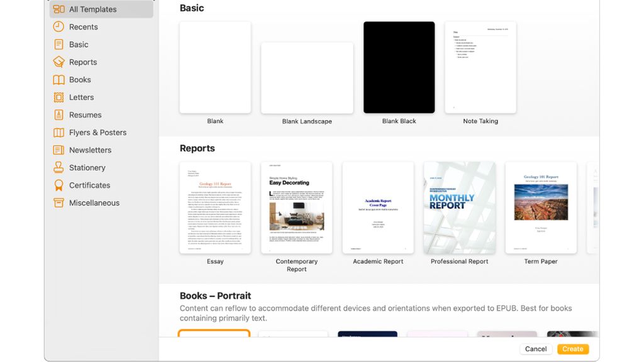Open the Books category in the sidebar

coord(79,79)
